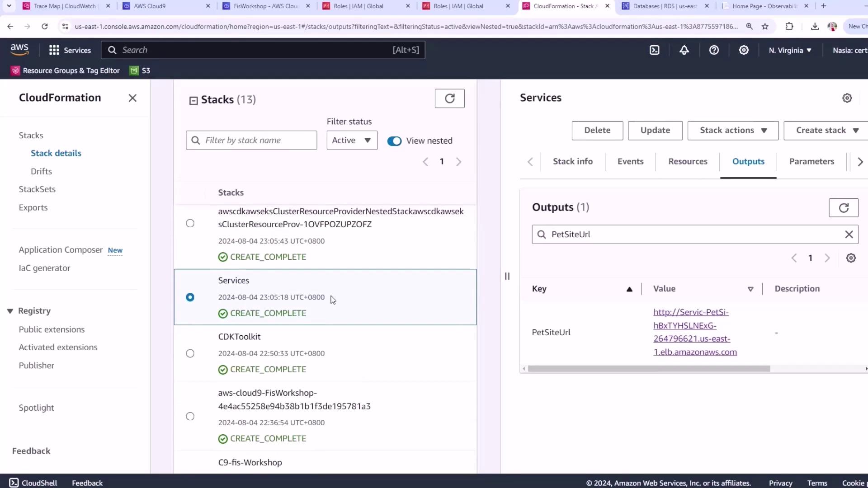Screen dimensions: 868x488
Task: Open the notifications bell
Action: click(684, 50)
